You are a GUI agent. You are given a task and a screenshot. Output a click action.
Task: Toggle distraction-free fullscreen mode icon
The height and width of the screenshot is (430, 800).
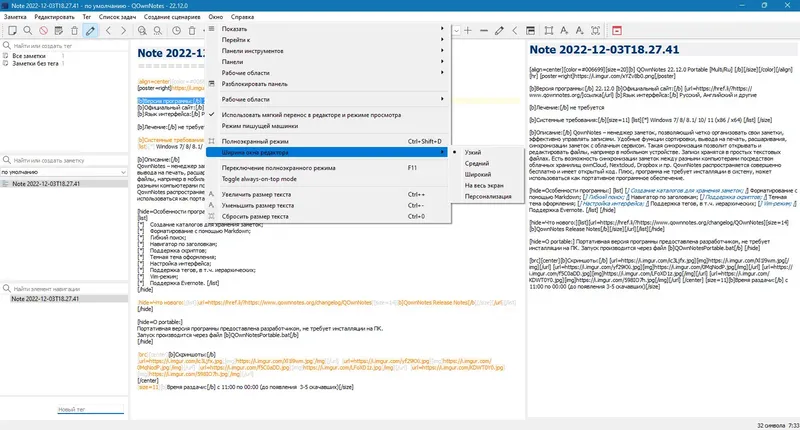[x=548, y=31]
